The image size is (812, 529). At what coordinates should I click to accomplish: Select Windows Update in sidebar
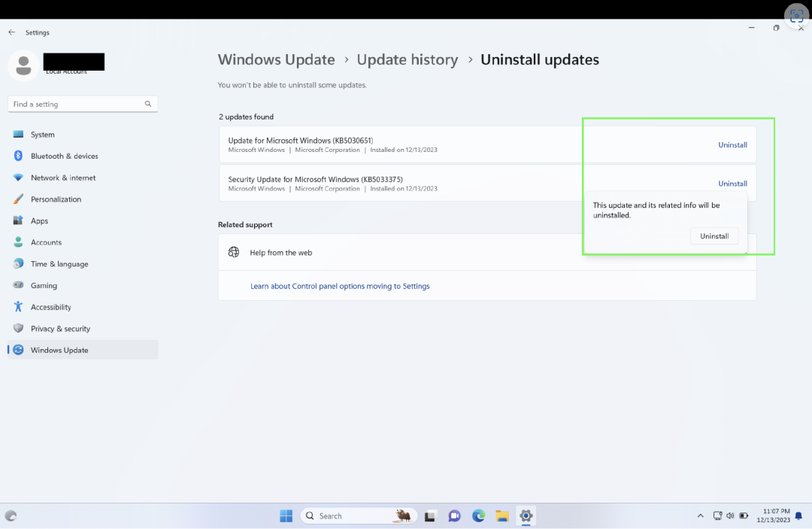tap(83, 350)
